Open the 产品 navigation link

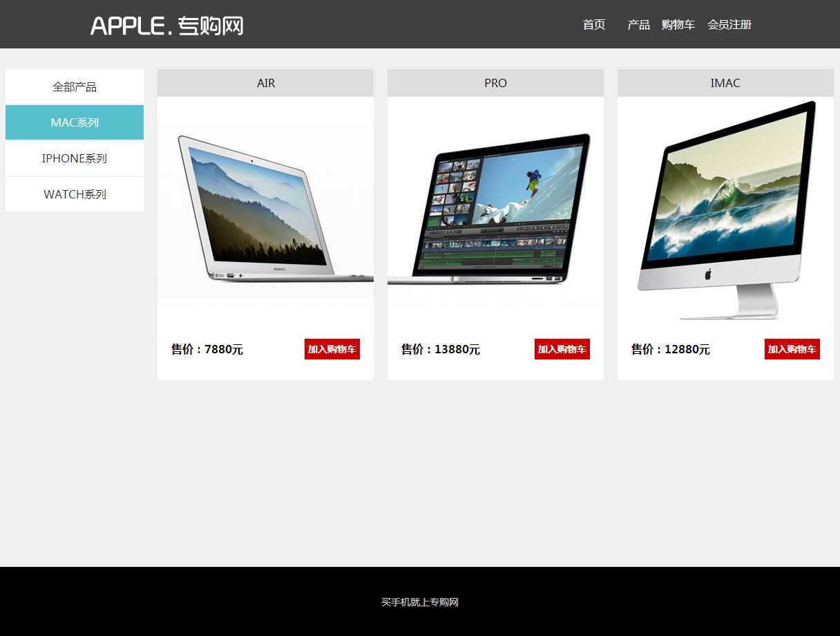[x=638, y=25]
